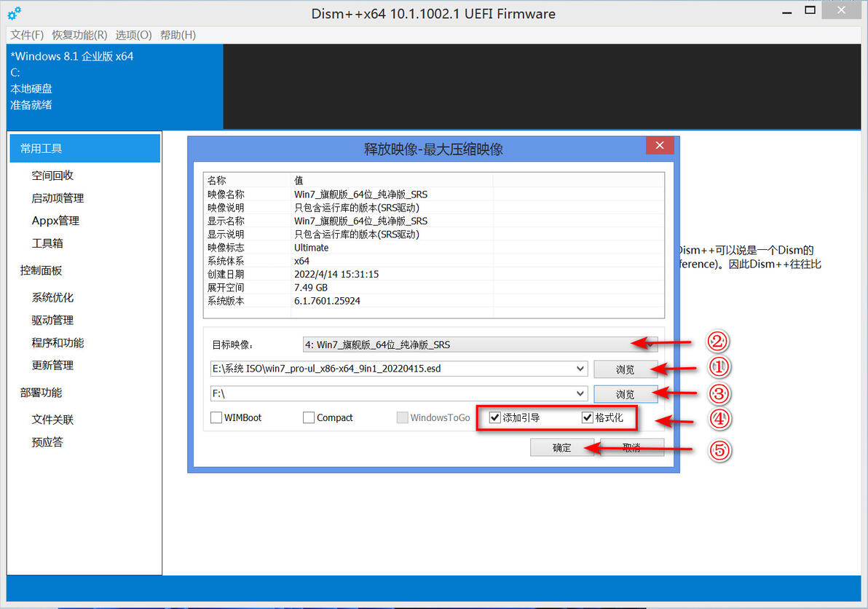
Task: Open 空间回收 in the sidebar
Action: [52, 176]
